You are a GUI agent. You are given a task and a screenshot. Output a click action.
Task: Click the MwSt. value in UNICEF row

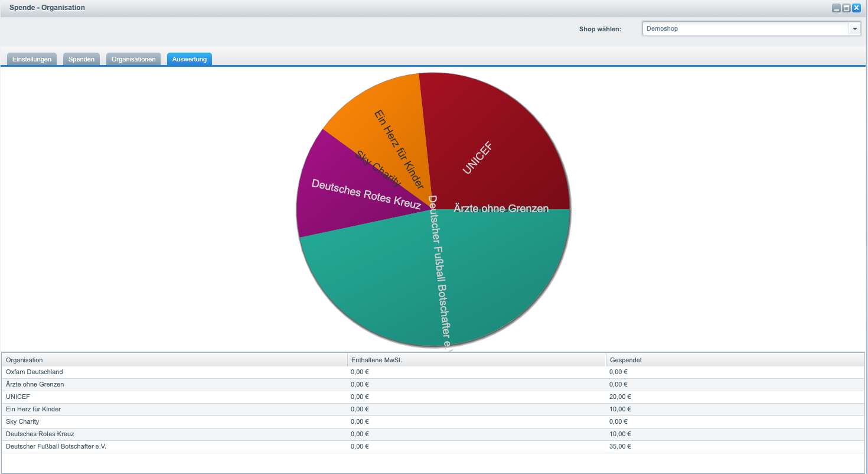click(360, 397)
